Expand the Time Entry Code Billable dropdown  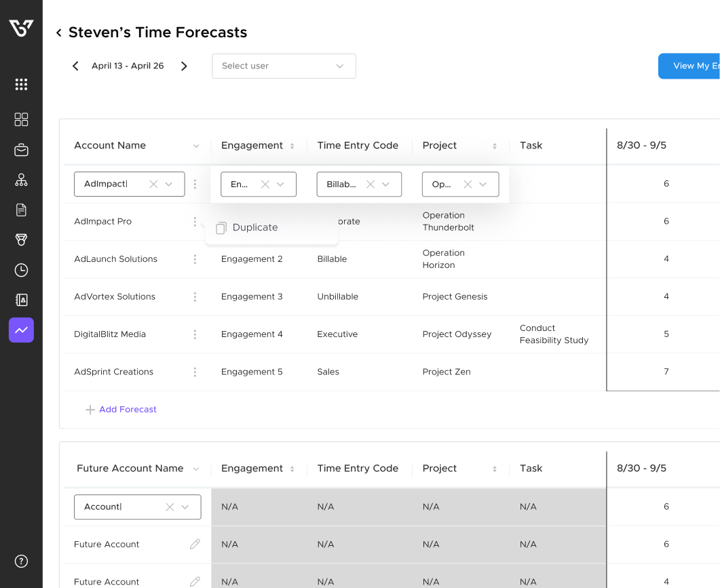point(385,184)
